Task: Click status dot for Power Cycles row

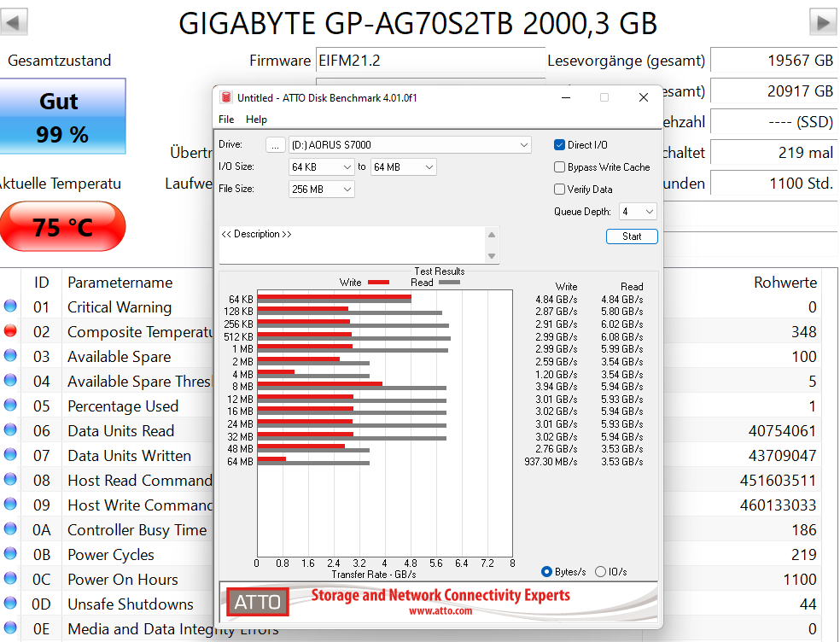Action: 10,553
